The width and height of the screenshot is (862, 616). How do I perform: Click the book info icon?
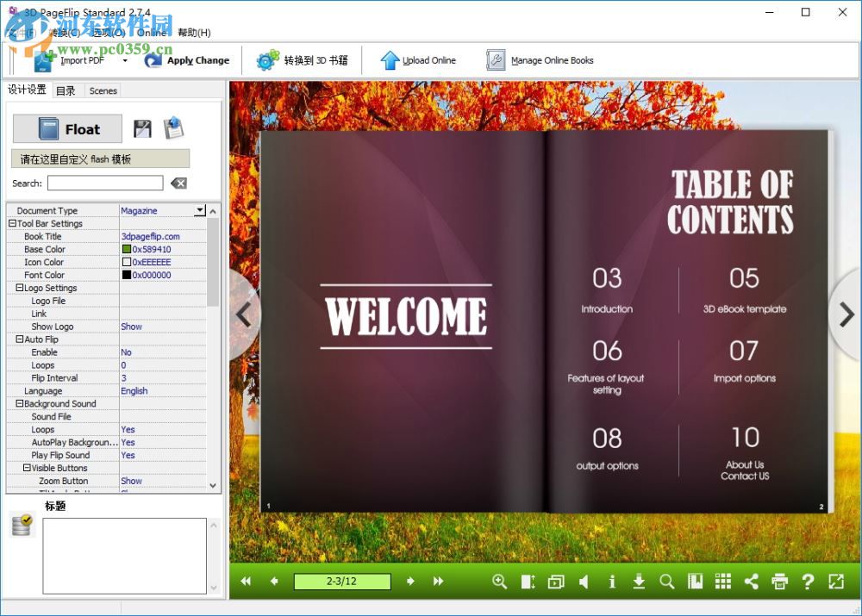[612, 582]
